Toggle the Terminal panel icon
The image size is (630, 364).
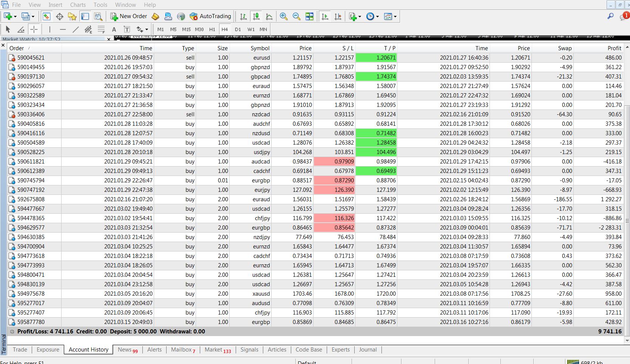click(x=85, y=16)
